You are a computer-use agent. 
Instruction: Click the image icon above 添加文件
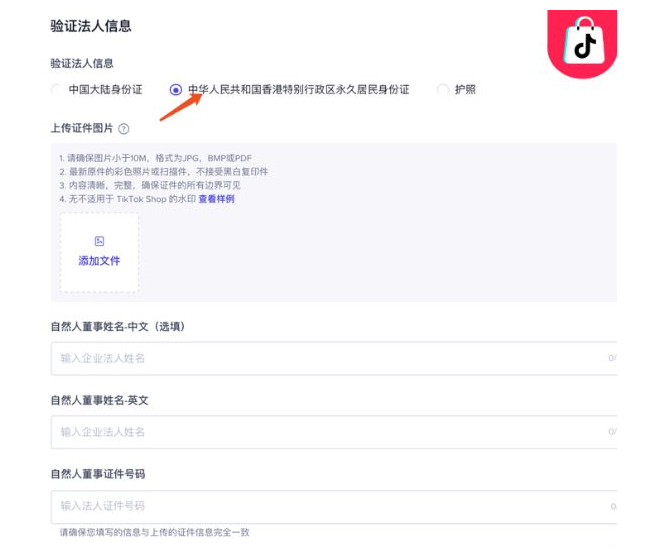point(99,241)
